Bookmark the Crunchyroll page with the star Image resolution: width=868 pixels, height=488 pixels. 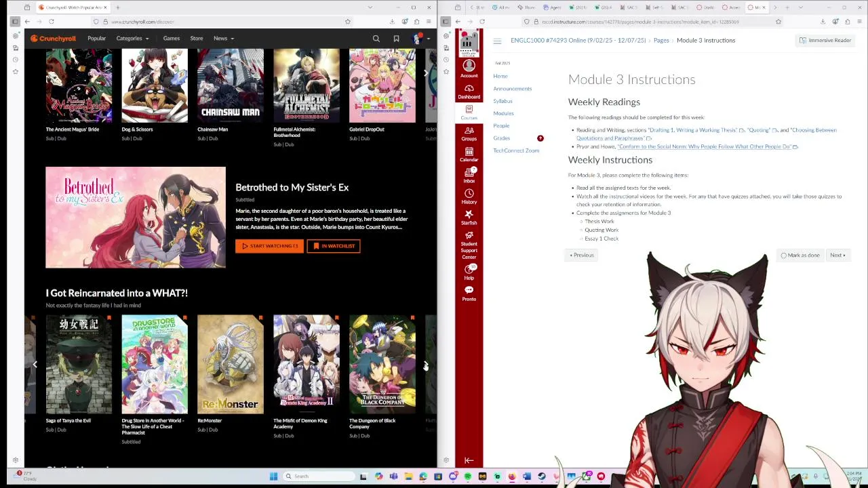(348, 22)
